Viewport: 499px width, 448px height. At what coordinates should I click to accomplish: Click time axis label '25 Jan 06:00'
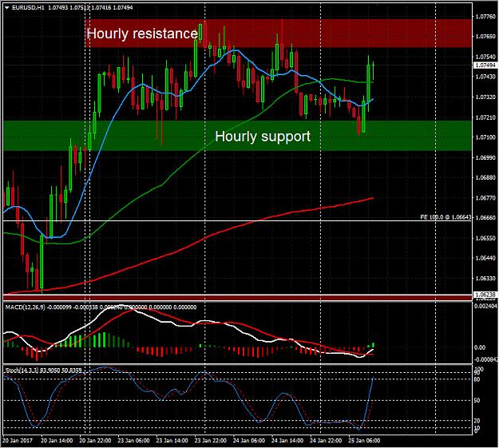[x=364, y=441]
